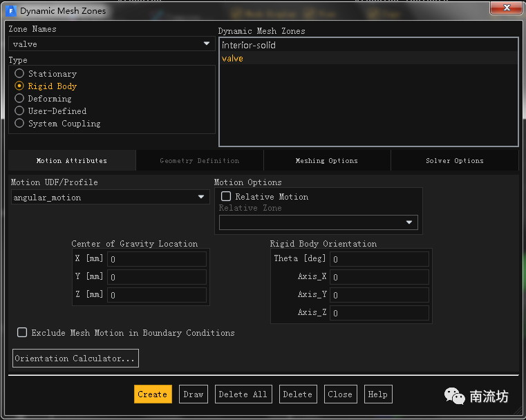The image size is (526, 420).
Task: Enable the Relative Motion checkbox
Action: click(x=226, y=197)
